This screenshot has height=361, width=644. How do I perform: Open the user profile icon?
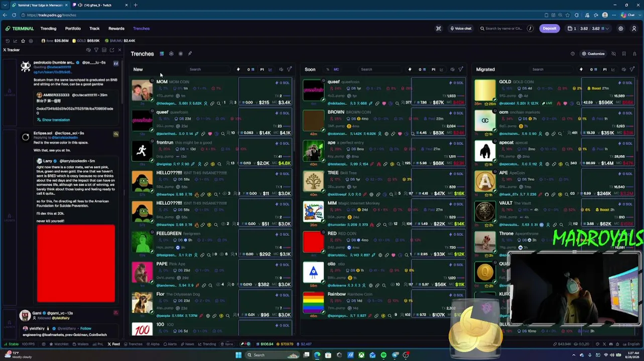pyautogui.click(x=634, y=29)
